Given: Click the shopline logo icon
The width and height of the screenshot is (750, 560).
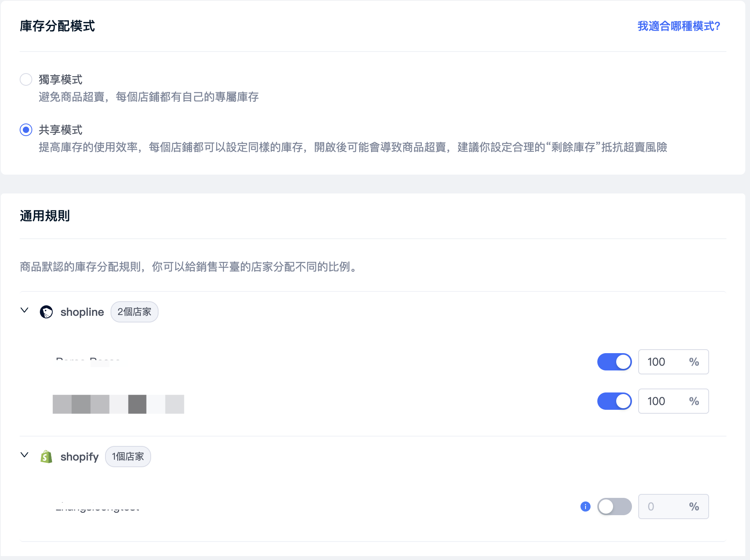Looking at the screenshot, I should click(x=46, y=312).
